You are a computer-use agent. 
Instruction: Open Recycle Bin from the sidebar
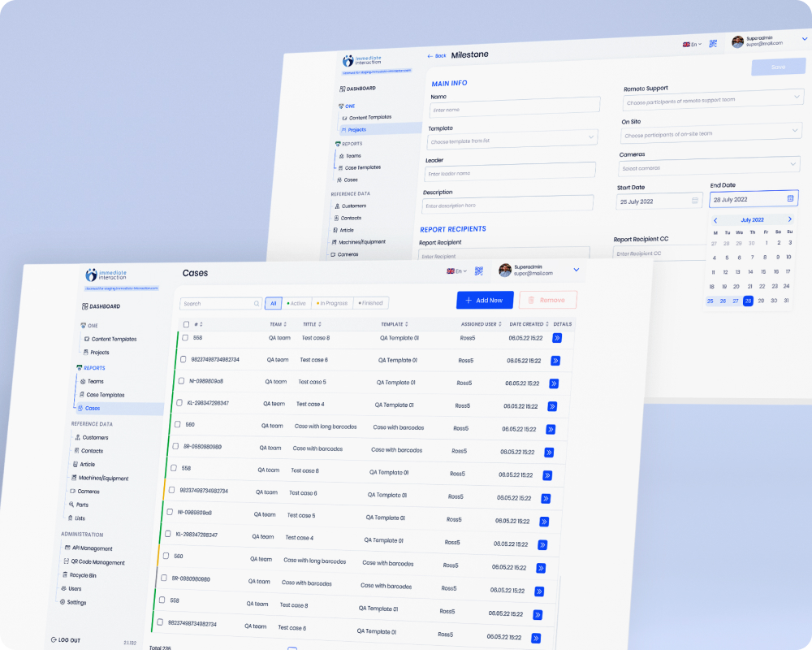pos(82,575)
